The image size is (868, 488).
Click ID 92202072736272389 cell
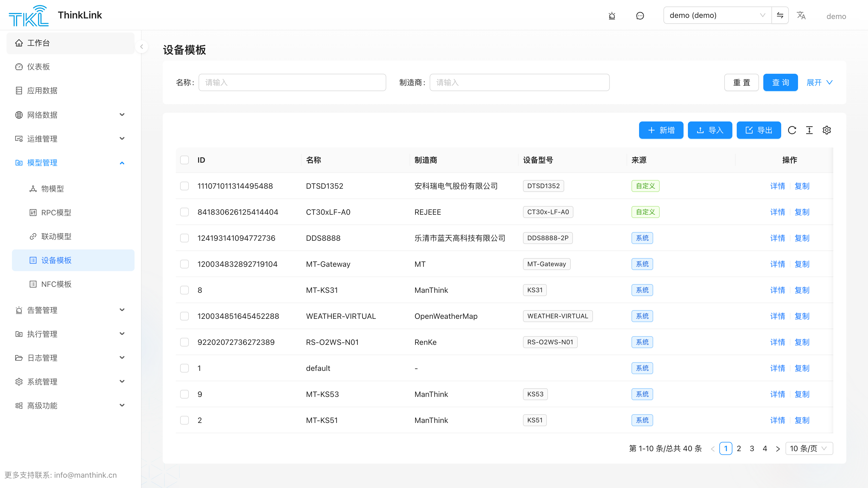click(236, 342)
